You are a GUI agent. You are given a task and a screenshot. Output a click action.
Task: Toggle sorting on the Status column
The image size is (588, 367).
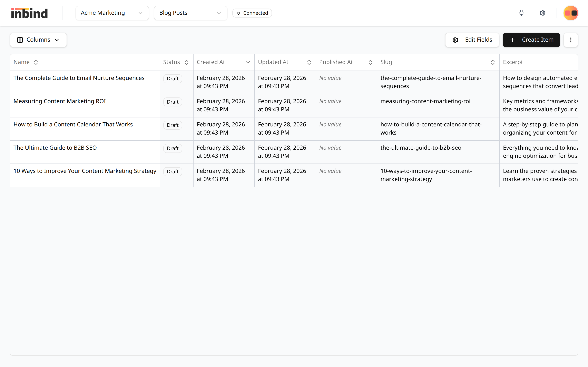pos(186,62)
